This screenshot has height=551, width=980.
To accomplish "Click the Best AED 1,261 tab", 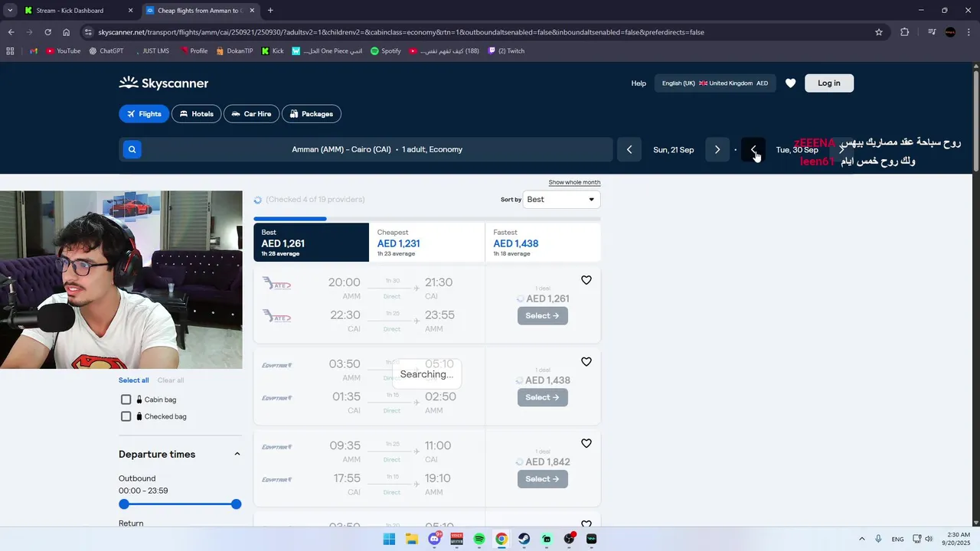I will [x=312, y=243].
